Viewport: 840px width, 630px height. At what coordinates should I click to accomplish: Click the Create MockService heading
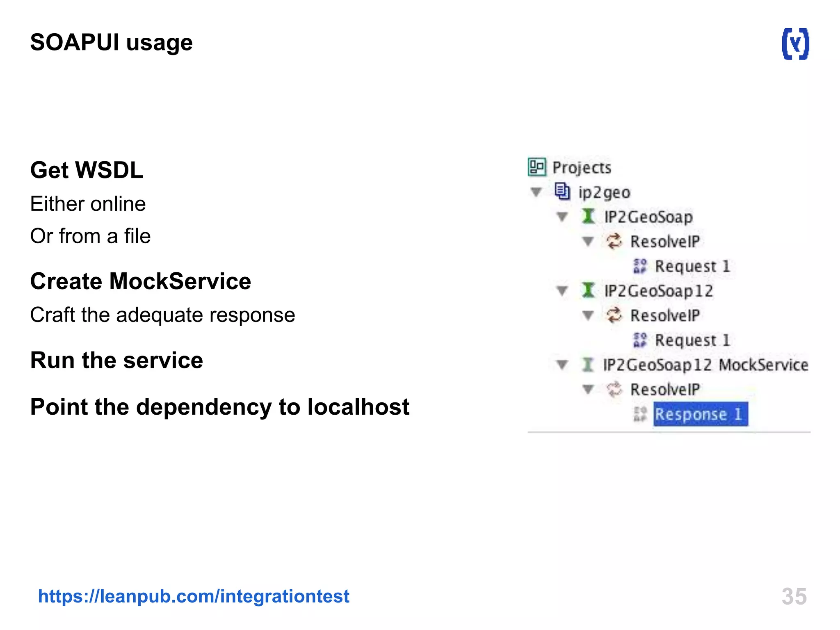pyautogui.click(x=140, y=281)
